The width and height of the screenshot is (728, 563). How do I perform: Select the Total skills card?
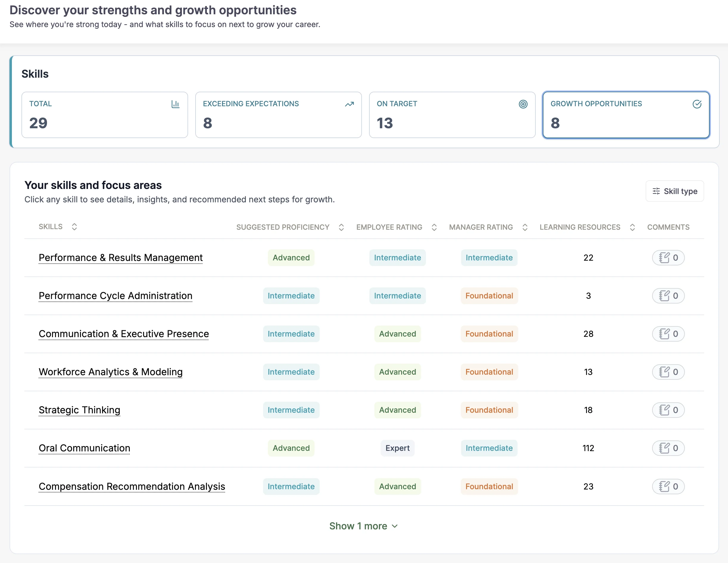point(105,115)
